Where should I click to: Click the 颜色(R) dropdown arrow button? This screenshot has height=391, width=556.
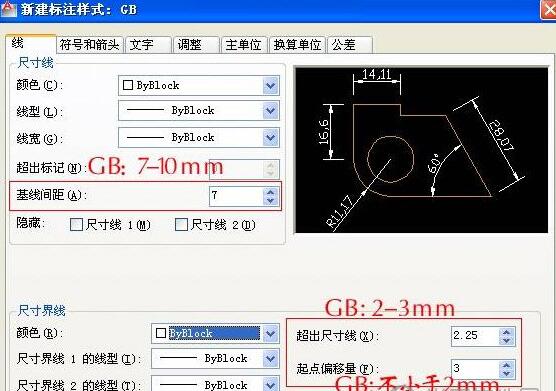271,333
